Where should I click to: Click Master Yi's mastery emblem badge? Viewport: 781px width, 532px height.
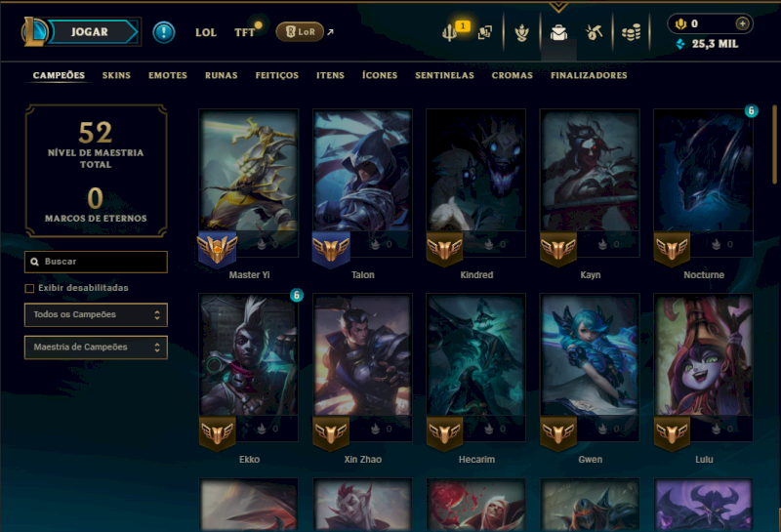coord(217,248)
